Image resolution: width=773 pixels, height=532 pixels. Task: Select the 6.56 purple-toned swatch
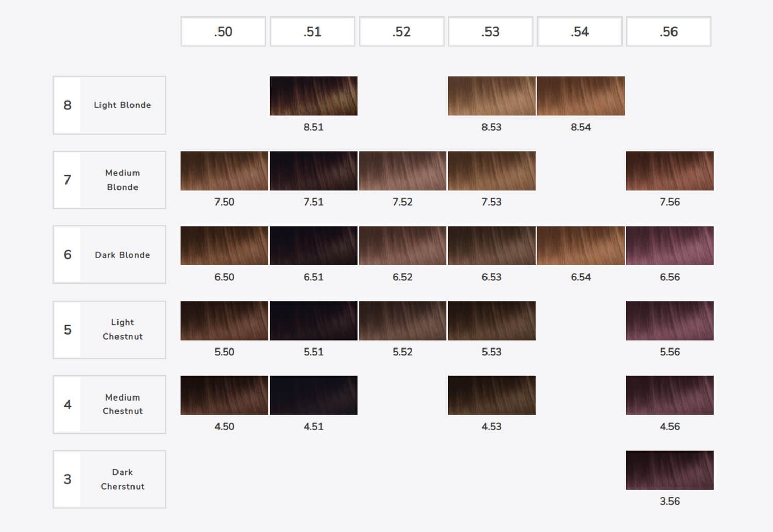point(669,245)
